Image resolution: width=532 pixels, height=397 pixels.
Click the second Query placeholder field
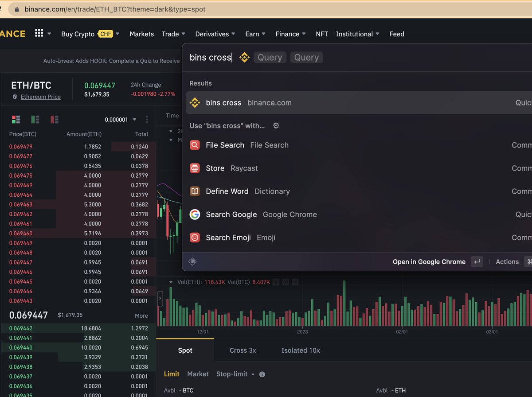coord(307,58)
